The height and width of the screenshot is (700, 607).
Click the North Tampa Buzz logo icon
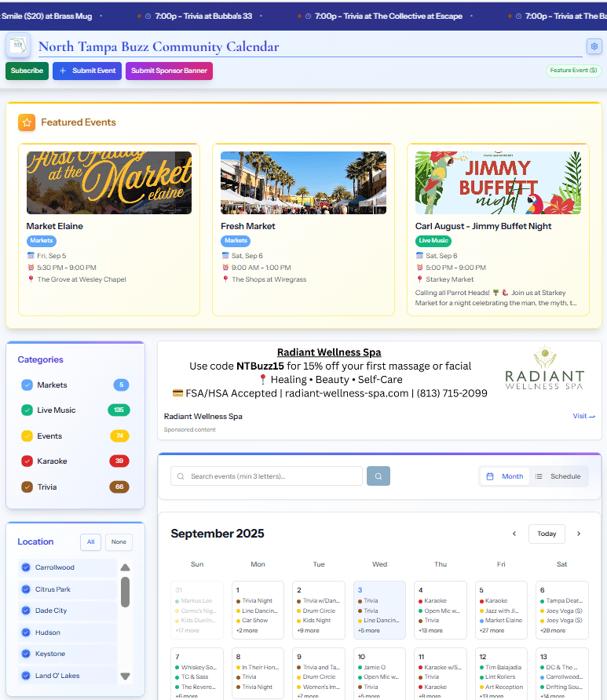point(18,46)
